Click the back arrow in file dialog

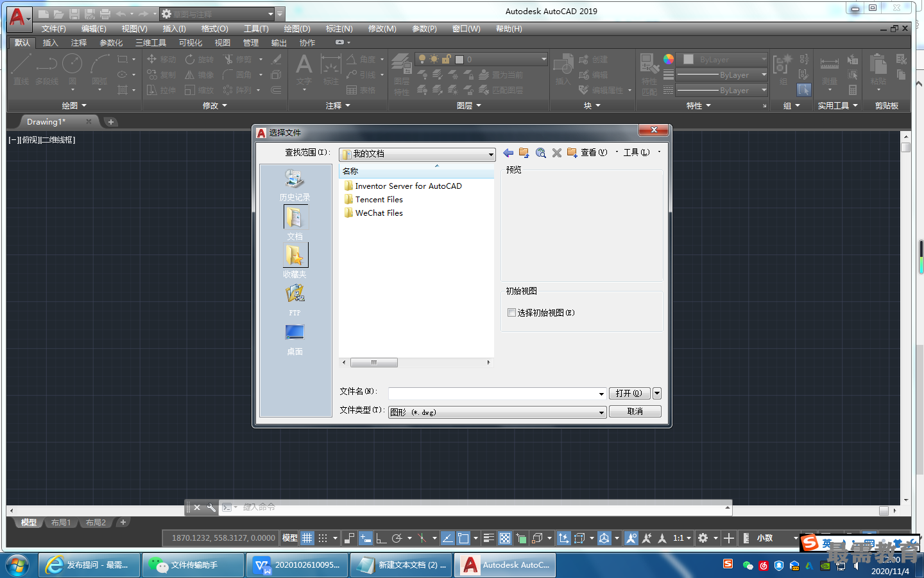[508, 153]
